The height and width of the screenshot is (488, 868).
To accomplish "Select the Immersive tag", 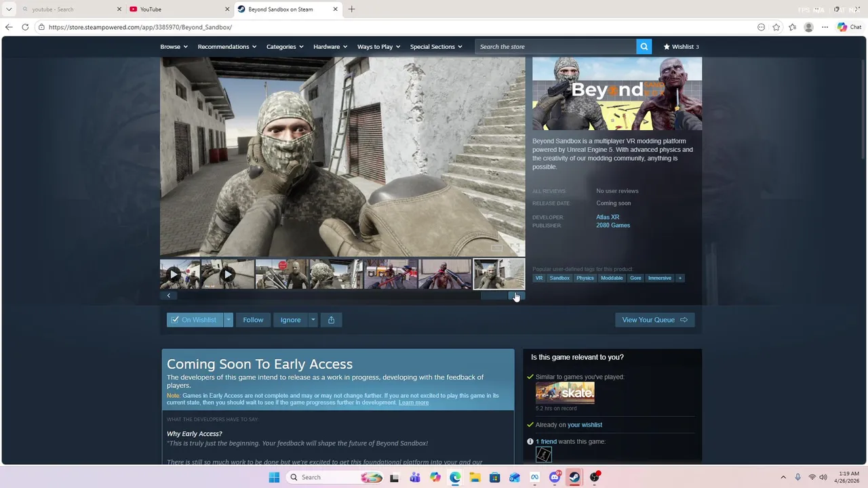I will tap(659, 278).
